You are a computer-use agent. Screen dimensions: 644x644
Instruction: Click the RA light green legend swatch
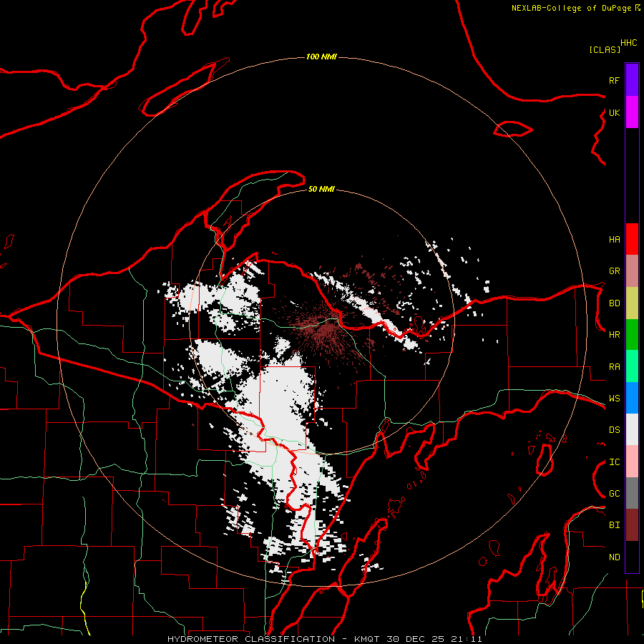click(632, 366)
